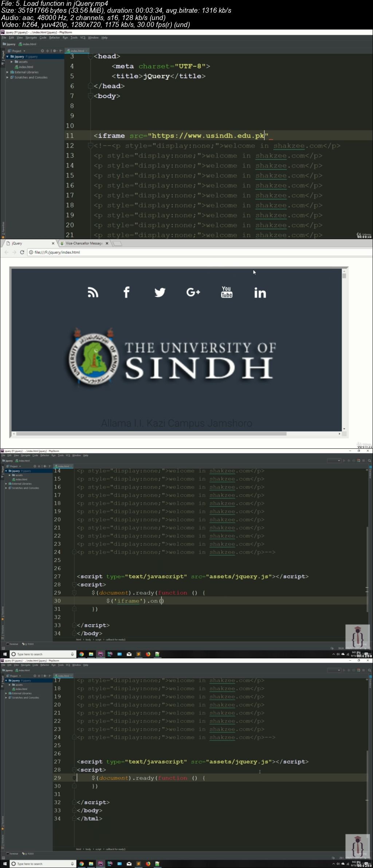
Task: Click index.html breadcrumb in 00:00:44 navigation bar
Action: [x=27, y=44]
